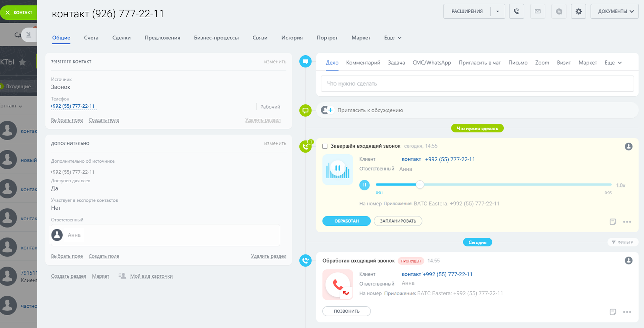Click the favorites star icon in sidebar
Image resolution: width=644 pixels, height=328 pixels.
point(22,62)
